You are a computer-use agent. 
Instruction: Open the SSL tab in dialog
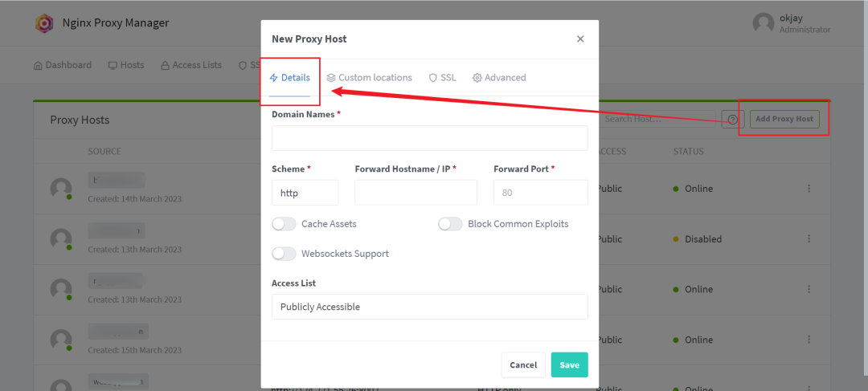[442, 77]
